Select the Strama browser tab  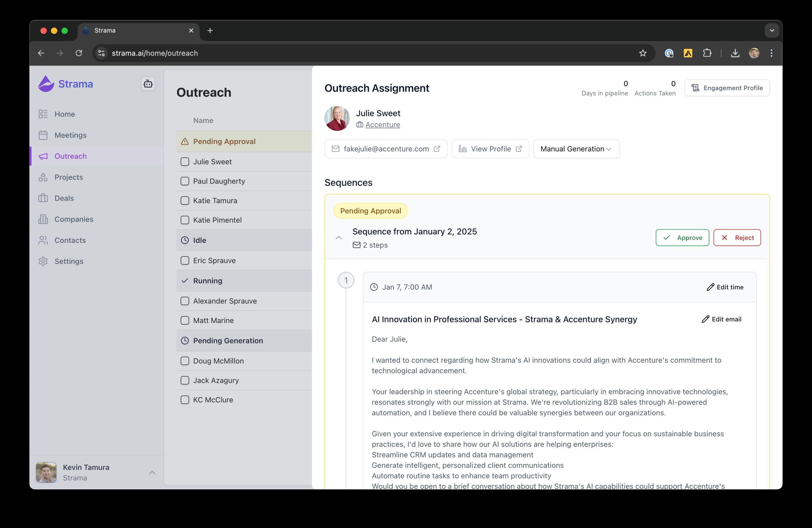coord(138,30)
